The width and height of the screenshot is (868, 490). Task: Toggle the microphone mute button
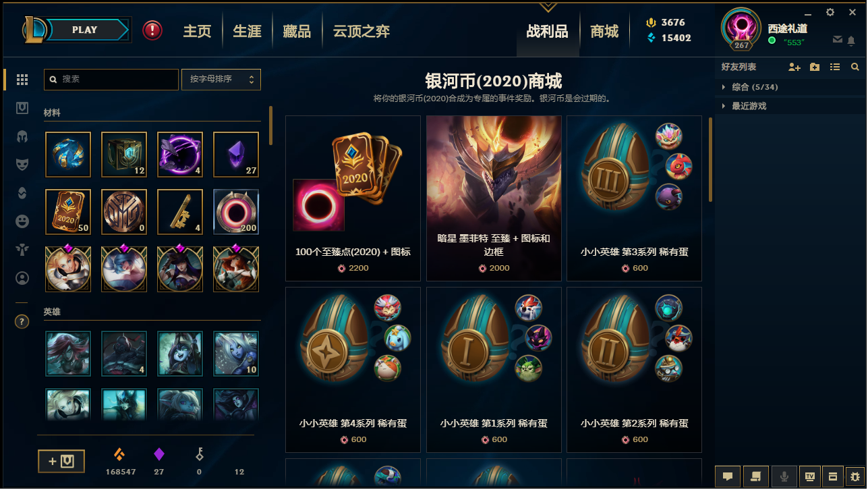tap(784, 477)
